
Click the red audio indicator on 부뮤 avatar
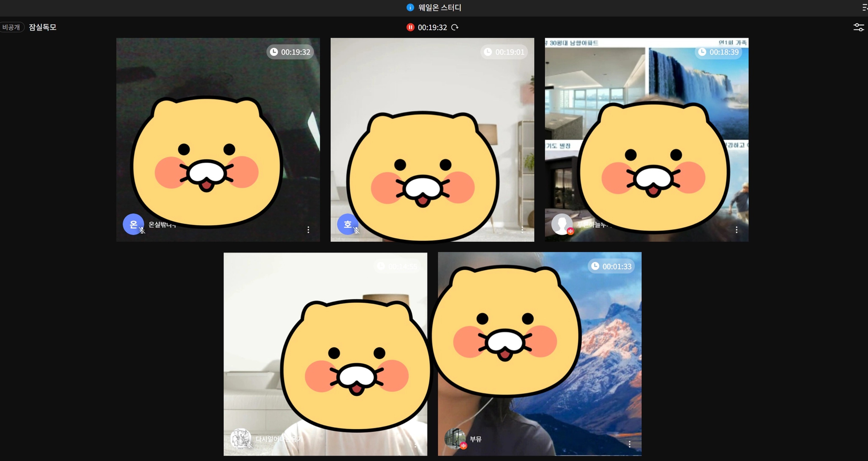coord(464,445)
